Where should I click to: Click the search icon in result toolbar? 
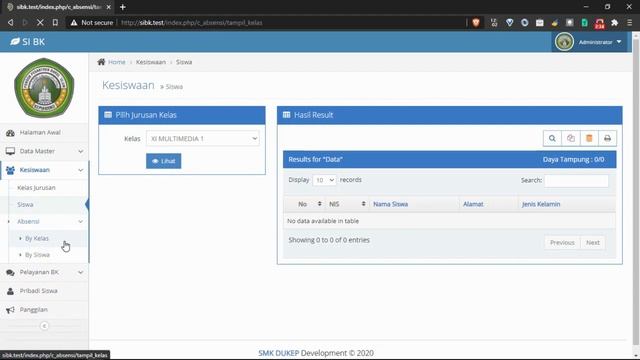coord(552,139)
